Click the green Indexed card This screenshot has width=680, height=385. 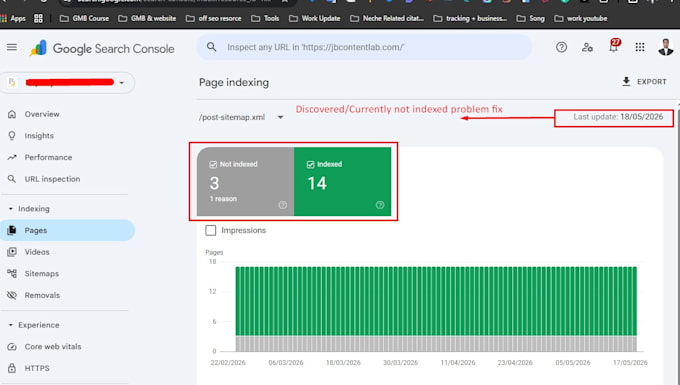click(x=343, y=181)
